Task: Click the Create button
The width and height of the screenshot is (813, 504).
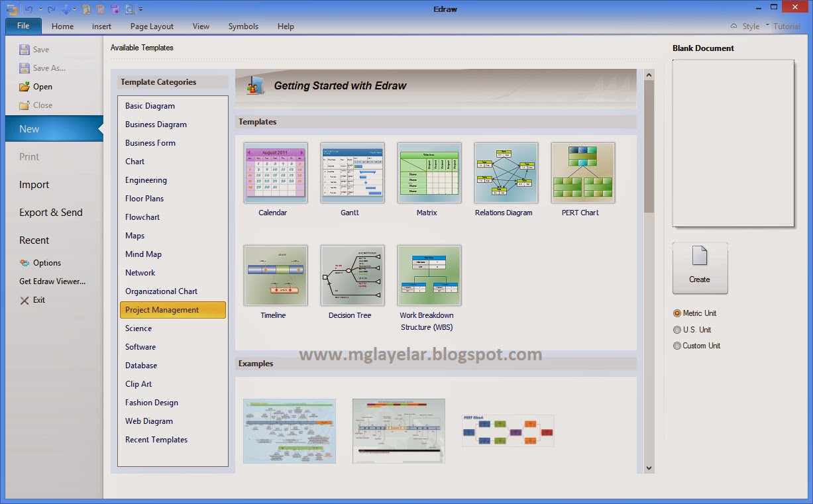Action: [x=700, y=268]
